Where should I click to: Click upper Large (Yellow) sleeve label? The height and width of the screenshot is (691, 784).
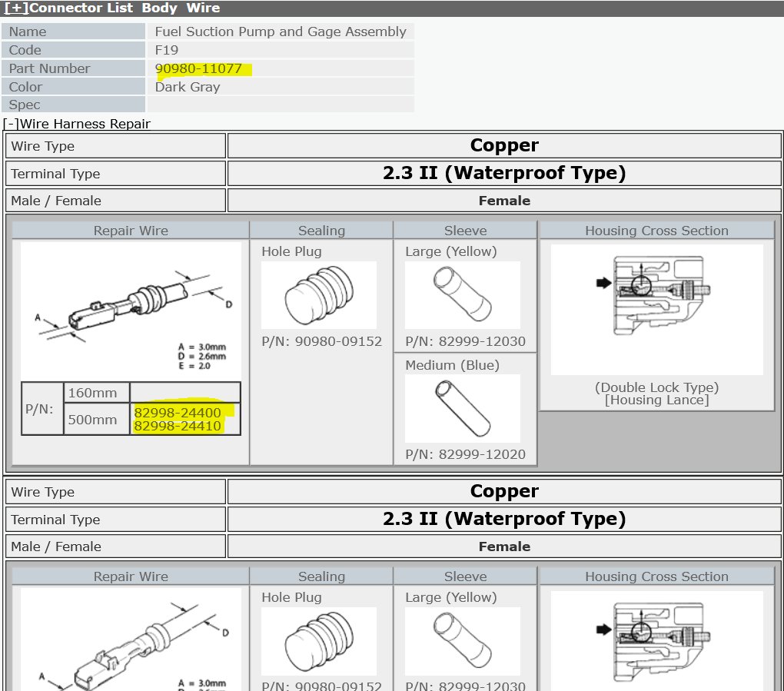451,251
